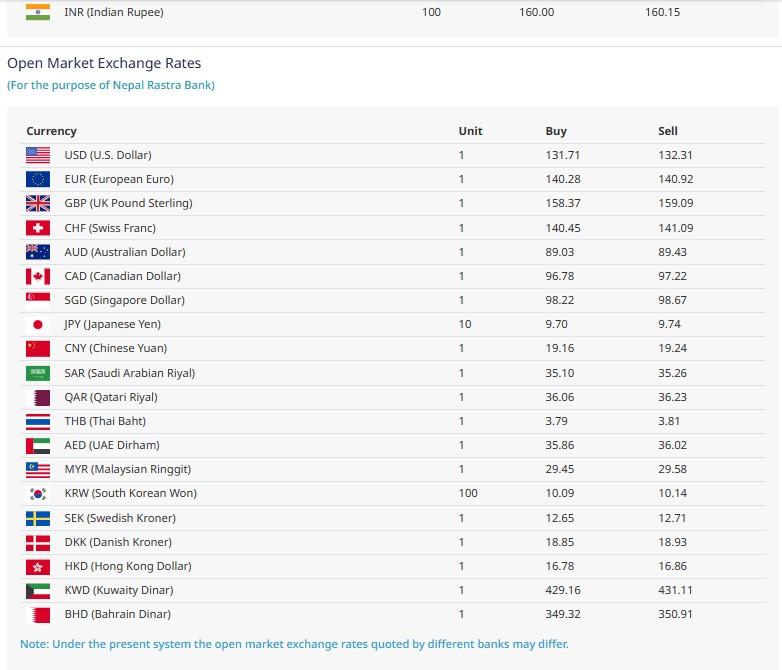The width and height of the screenshot is (782, 670).
Task: Click the Australian flag icon
Action: pyautogui.click(x=38, y=252)
